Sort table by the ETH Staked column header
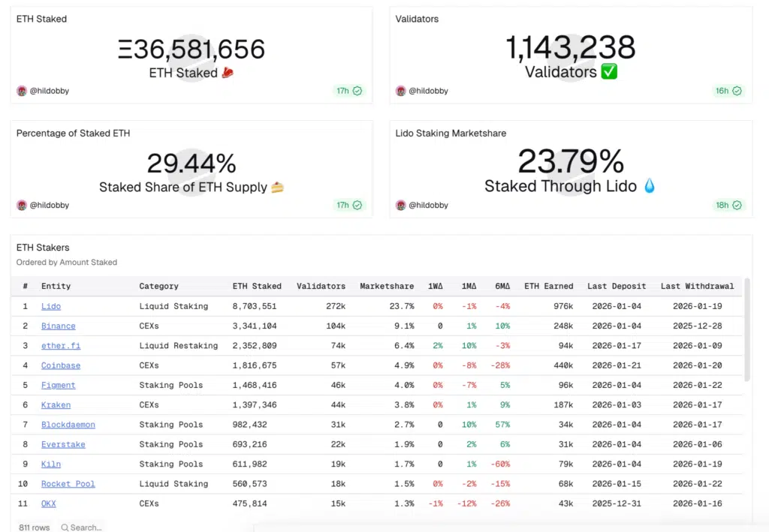Image resolution: width=769 pixels, height=532 pixels. click(x=257, y=286)
